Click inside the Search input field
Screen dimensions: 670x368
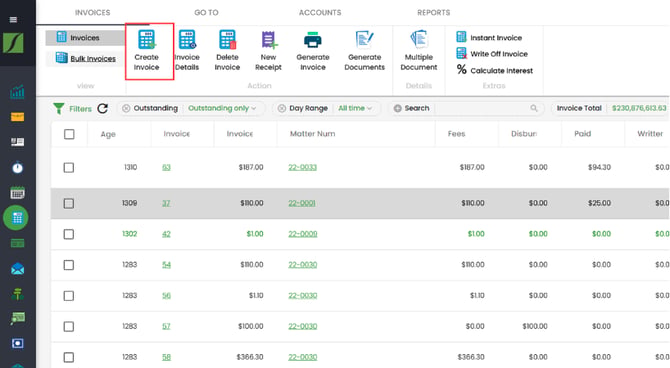pyautogui.click(x=482, y=108)
